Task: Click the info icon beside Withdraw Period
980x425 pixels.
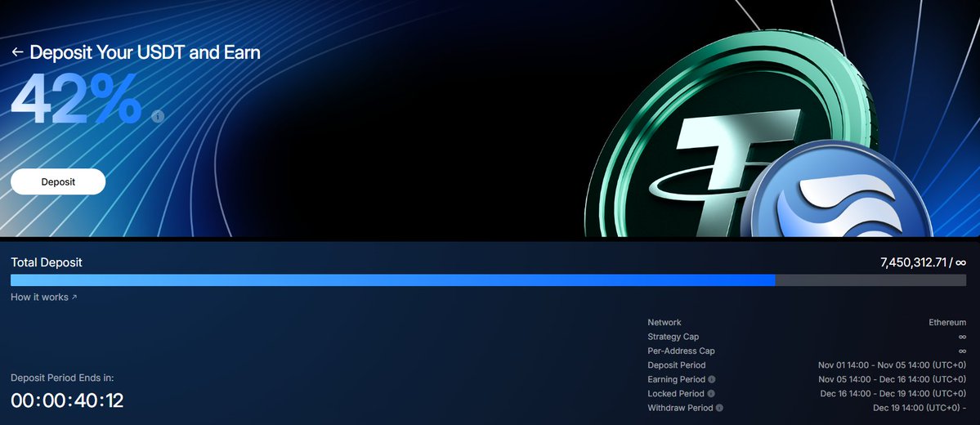Action: (x=719, y=408)
